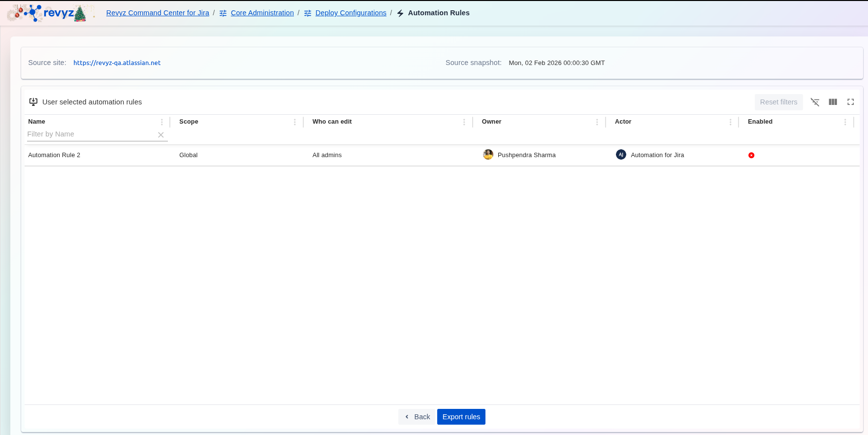Click the Automation for Jira actor avatar

[621, 155]
